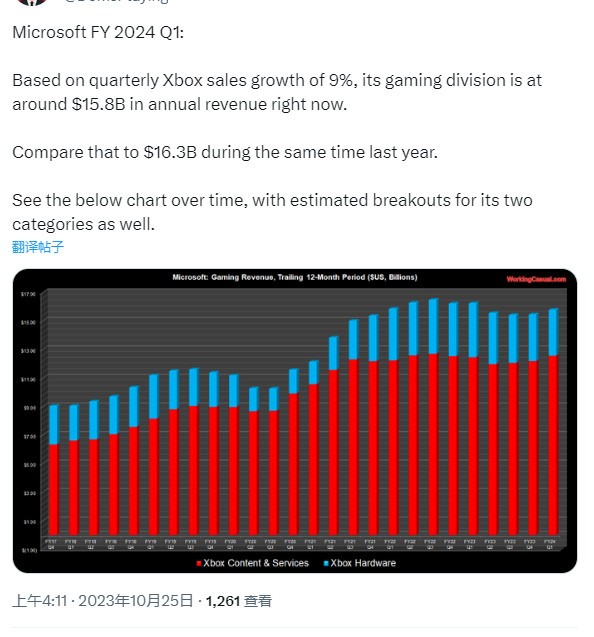This screenshot has width=594, height=637.
Task: Click the red segment of the FY17 Q4 bar
Action: (54, 489)
